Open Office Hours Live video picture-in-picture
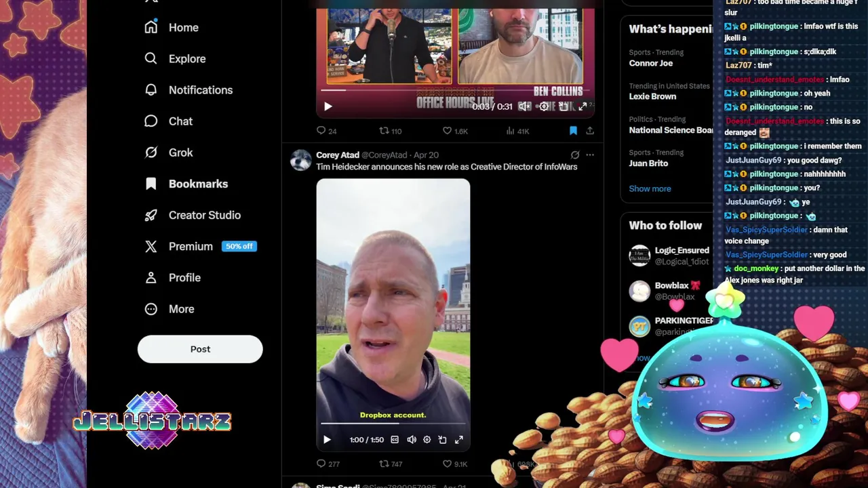The width and height of the screenshot is (868, 488). click(x=564, y=106)
